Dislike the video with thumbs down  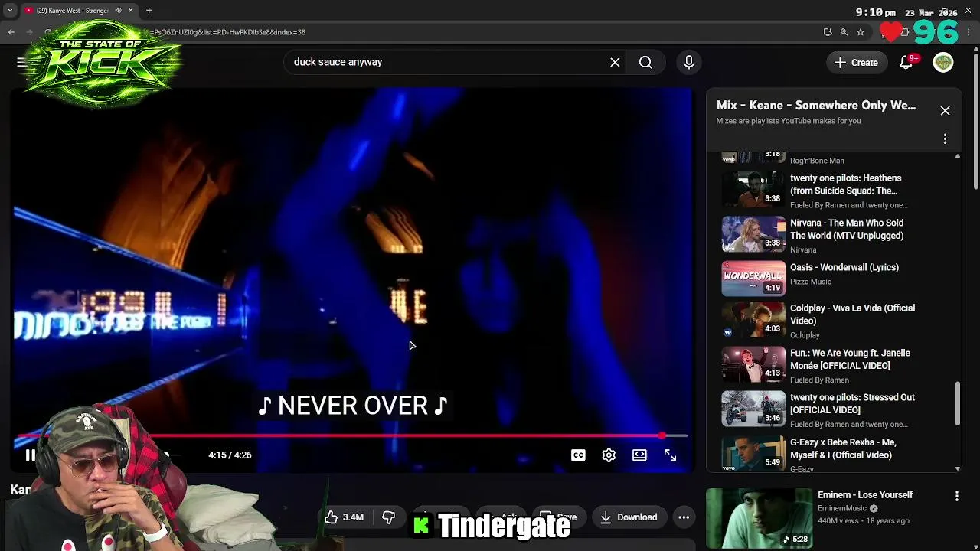389,517
